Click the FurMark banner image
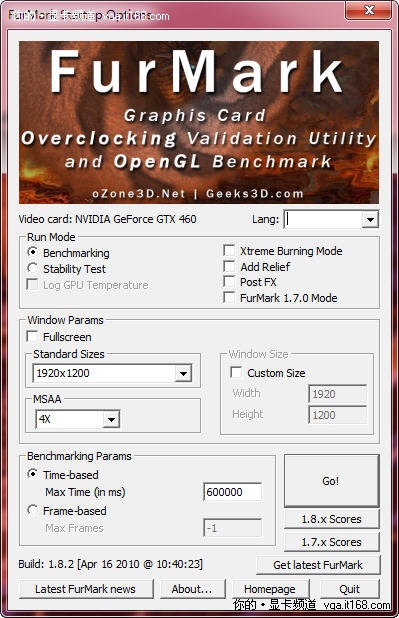The width and height of the screenshot is (399, 618). click(199, 122)
